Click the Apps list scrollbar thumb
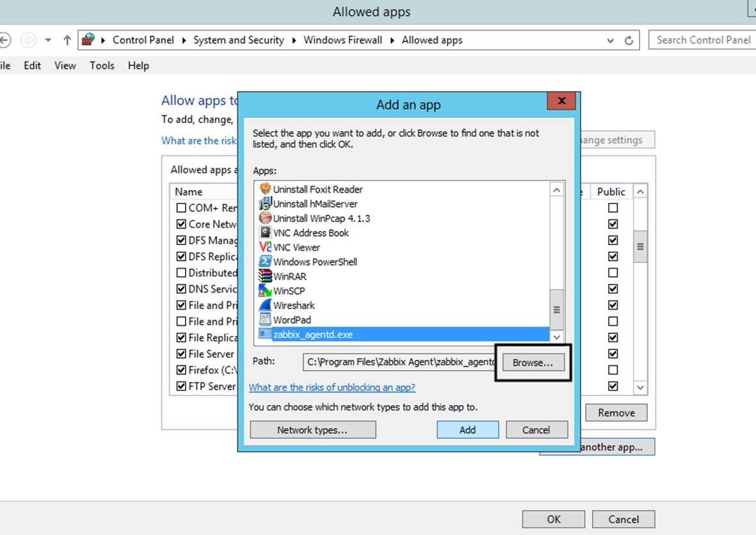Viewport: 756px width, 535px height. pos(556,310)
